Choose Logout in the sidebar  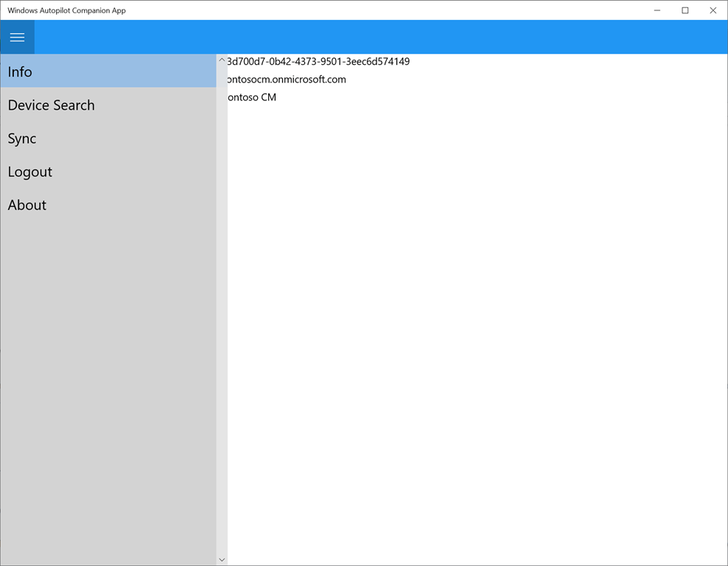tap(29, 171)
